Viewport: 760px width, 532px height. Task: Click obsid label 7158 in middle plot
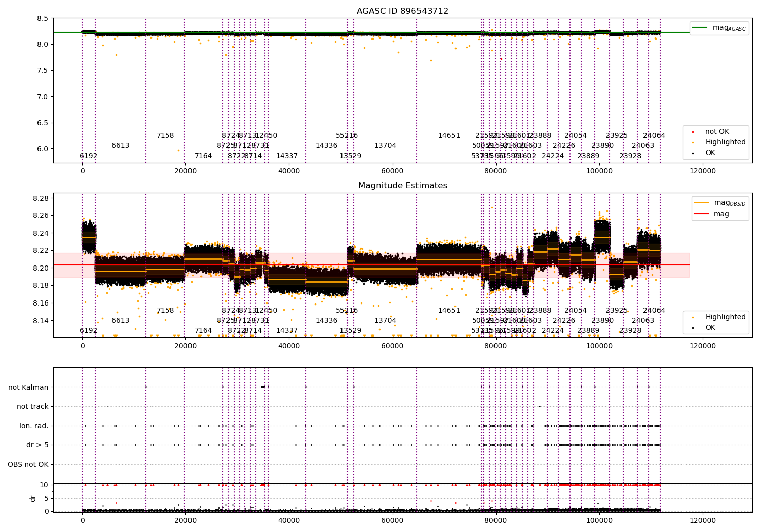[x=165, y=311]
